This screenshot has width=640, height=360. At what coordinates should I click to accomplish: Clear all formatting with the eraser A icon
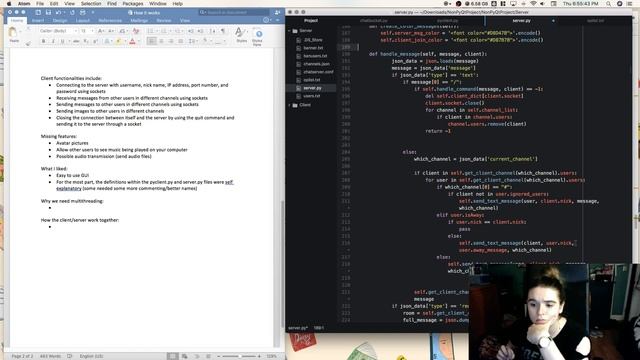click(x=136, y=31)
